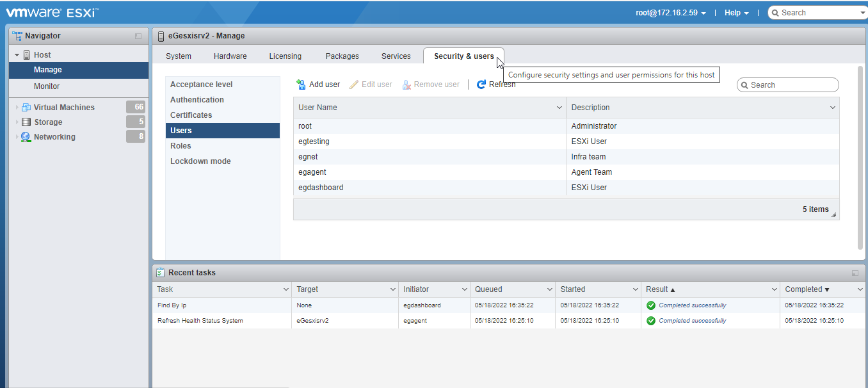This screenshot has width=868, height=388.
Task: Select the Security & users tab
Action: (464, 56)
